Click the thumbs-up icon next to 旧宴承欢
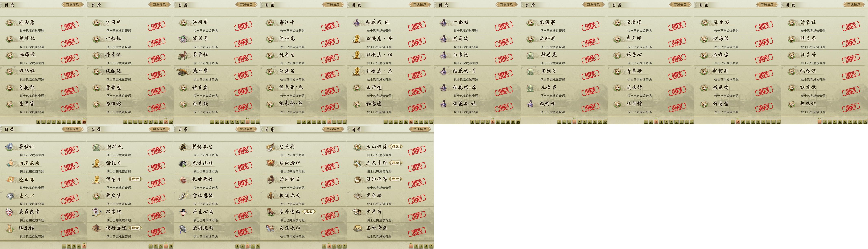Image resolution: width=868 pixels, height=249 pixels. click(x=10, y=163)
